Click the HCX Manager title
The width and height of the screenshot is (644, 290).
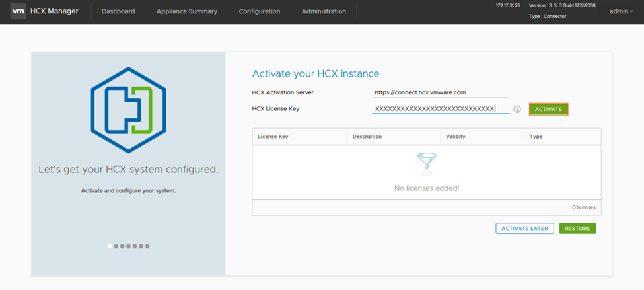[54, 11]
